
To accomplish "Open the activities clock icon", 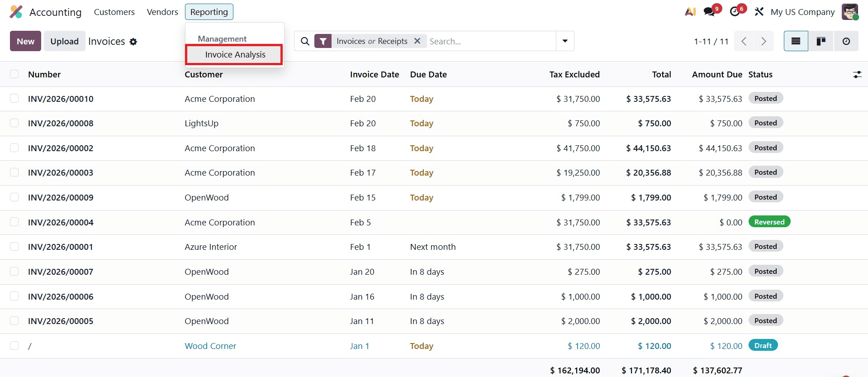I will pos(735,12).
